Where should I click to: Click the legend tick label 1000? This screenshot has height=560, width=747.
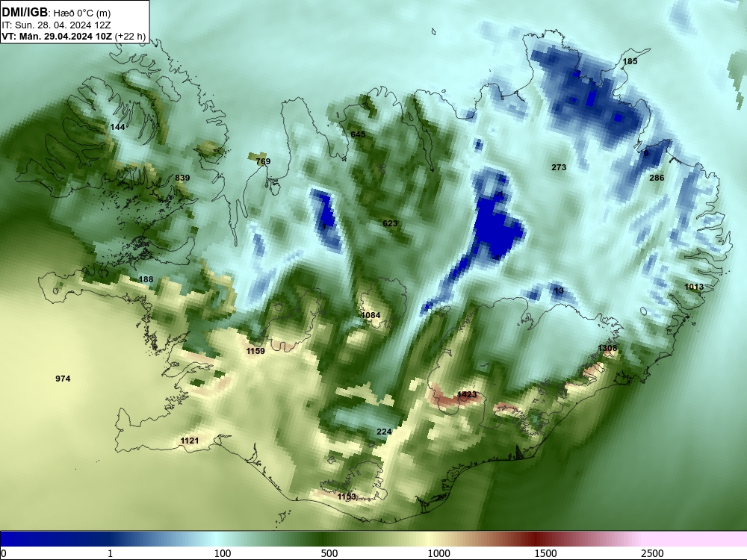point(438,553)
